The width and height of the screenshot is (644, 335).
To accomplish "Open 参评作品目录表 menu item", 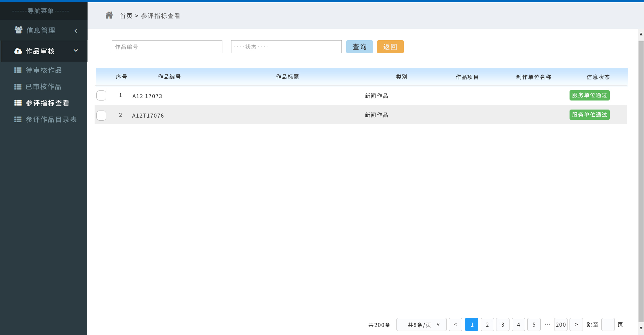I will click(51, 119).
